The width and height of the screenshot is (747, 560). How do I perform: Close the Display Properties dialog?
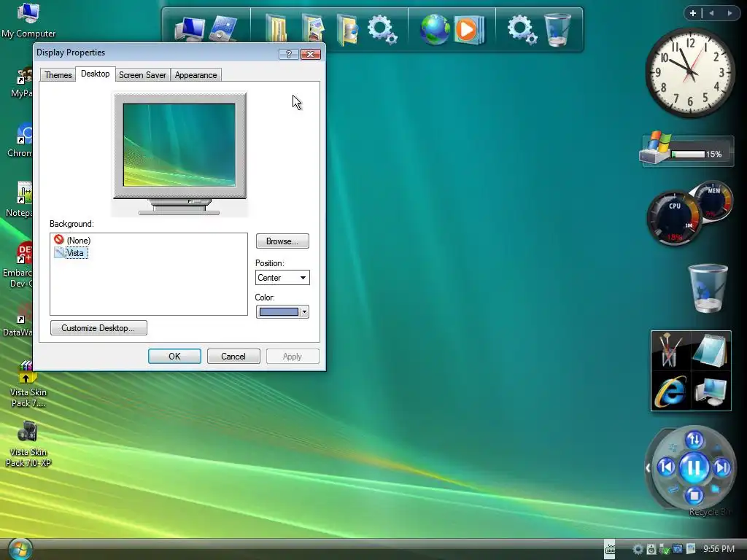(310, 54)
